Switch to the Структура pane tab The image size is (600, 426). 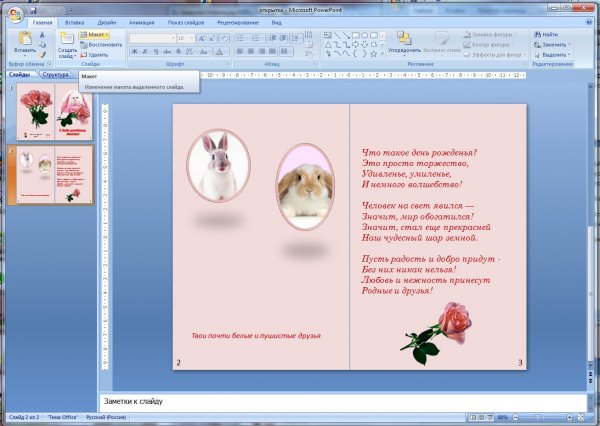56,74
